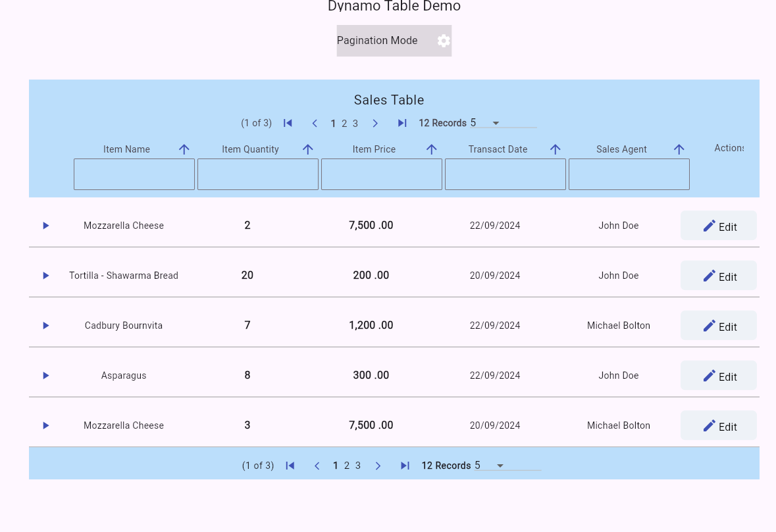The height and width of the screenshot is (532, 776).
Task: Sort the Transact Date column
Action: click(x=556, y=149)
